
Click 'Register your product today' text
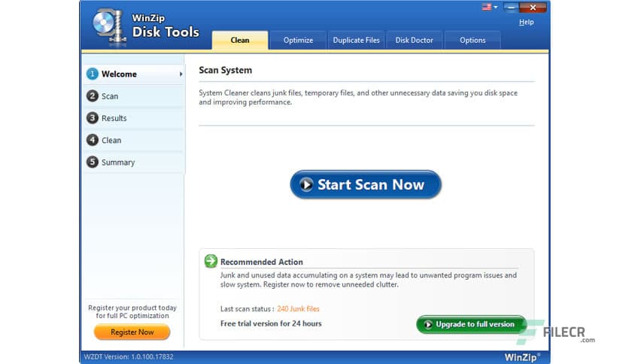point(132,308)
